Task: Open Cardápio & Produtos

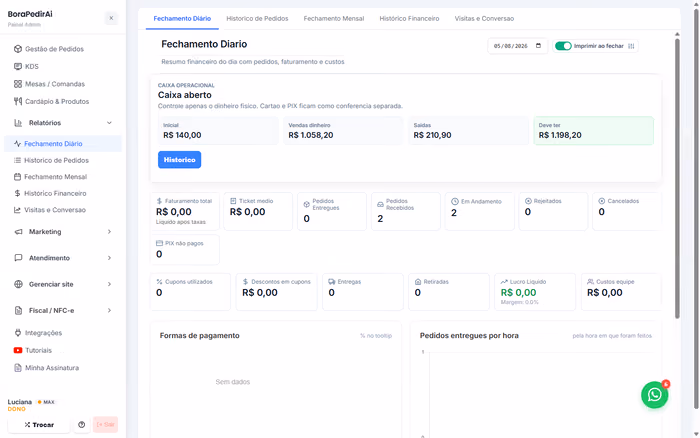Action: pos(51,101)
